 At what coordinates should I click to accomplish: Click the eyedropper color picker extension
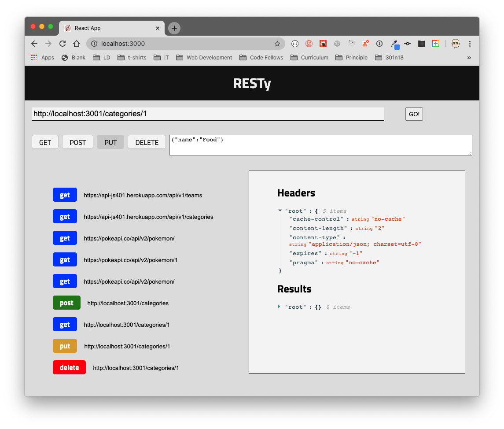click(393, 44)
